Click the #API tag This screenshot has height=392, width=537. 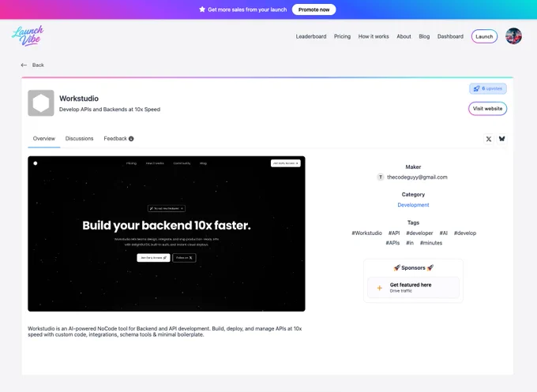[x=394, y=233]
